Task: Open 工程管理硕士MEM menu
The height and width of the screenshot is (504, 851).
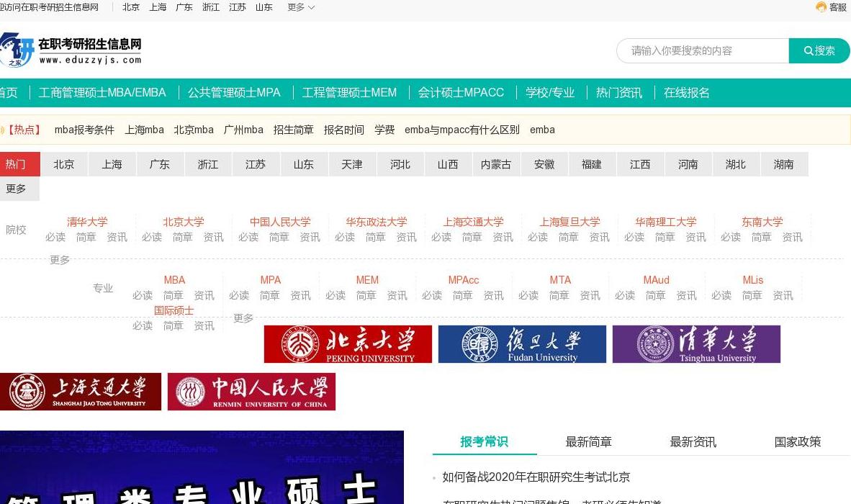Action: pos(349,93)
